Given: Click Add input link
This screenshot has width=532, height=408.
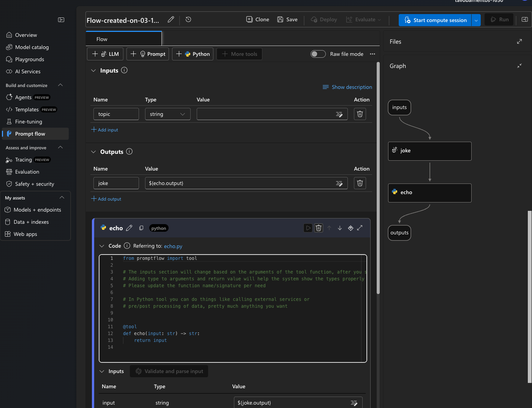Looking at the screenshot, I should pyautogui.click(x=105, y=130).
